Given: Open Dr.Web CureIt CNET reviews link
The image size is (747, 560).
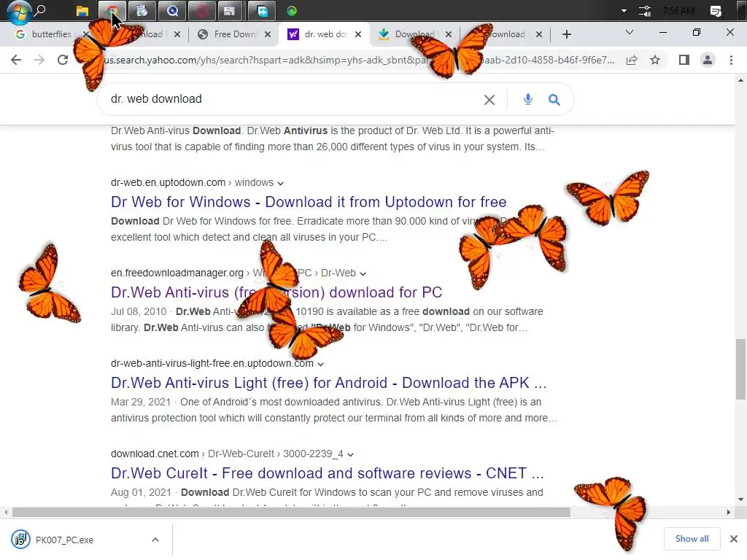Looking at the screenshot, I should 328,473.
